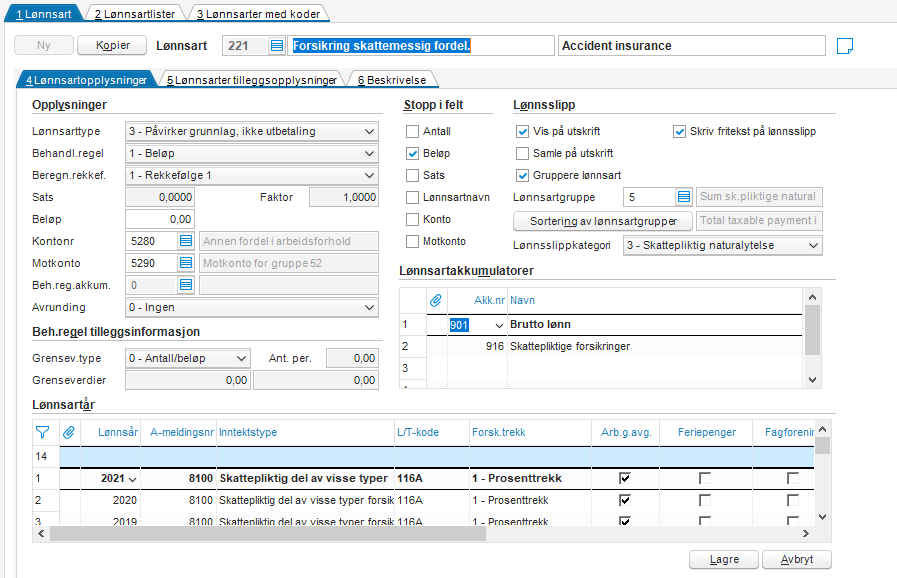Click Sortering av lønnsartgrupper button
This screenshot has height=578, width=897.
click(602, 220)
